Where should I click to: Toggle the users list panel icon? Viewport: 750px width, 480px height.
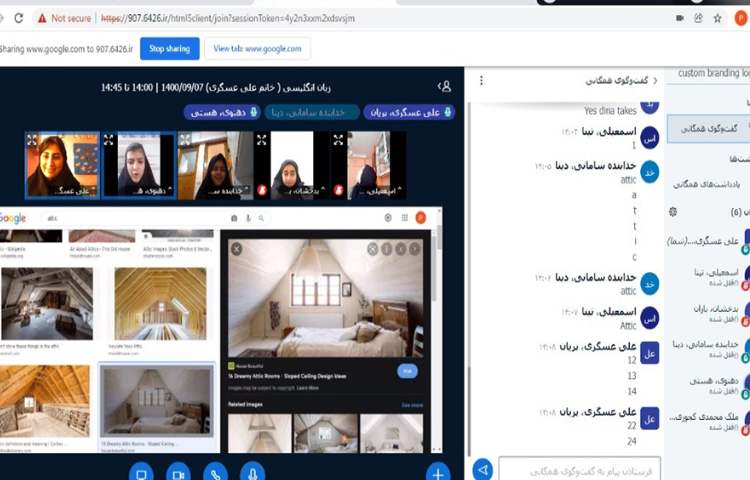445,87
